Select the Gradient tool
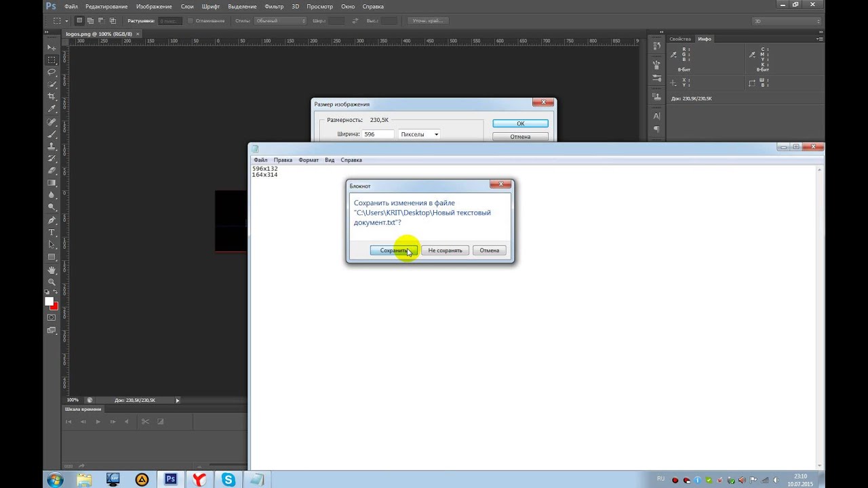 tap(52, 183)
